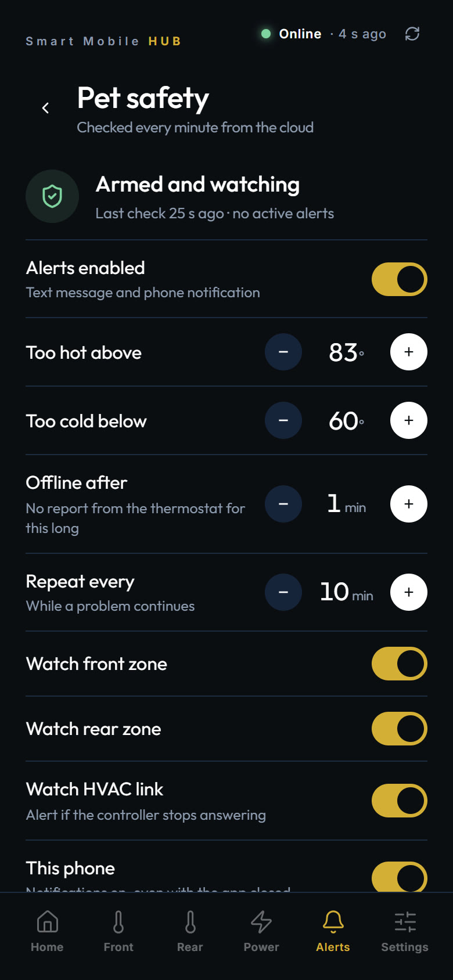The width and height of the screenshot is (453, 980).
Task: Disable the Alerts enabled switch
Action: click(x=400, y=279)
